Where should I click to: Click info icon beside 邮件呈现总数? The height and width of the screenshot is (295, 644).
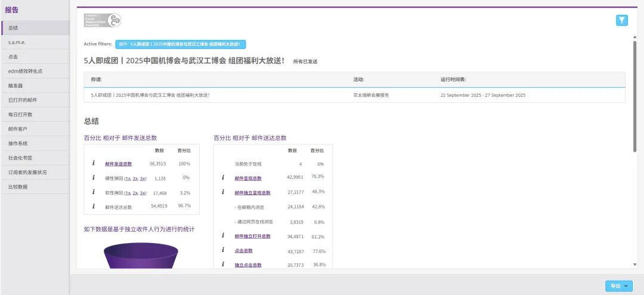point(223,177)
